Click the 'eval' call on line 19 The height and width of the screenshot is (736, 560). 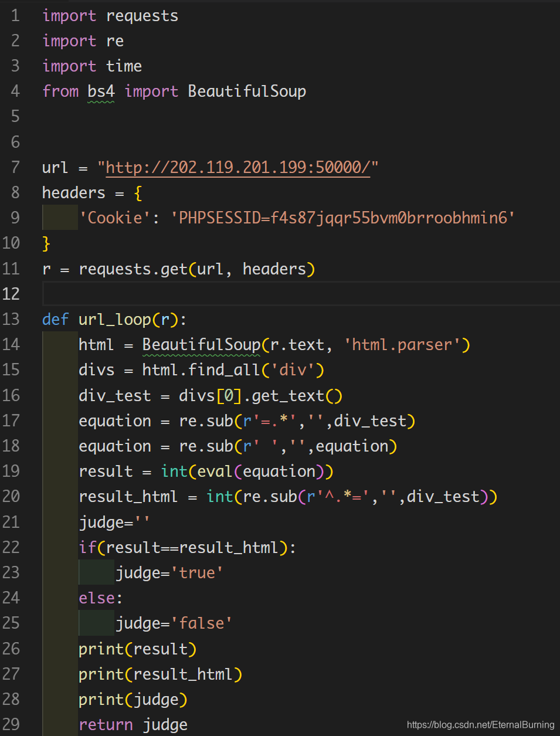(215, 472)
